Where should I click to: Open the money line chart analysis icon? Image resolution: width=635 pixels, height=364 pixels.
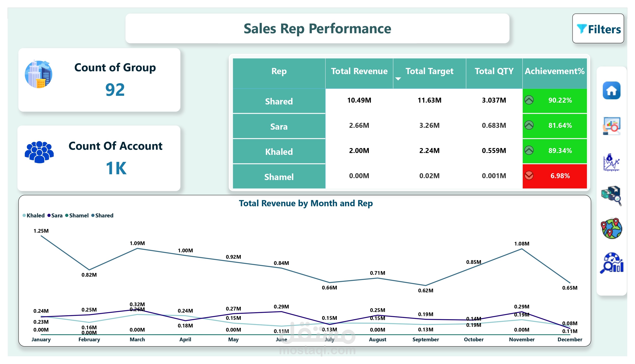click(611, 162)
